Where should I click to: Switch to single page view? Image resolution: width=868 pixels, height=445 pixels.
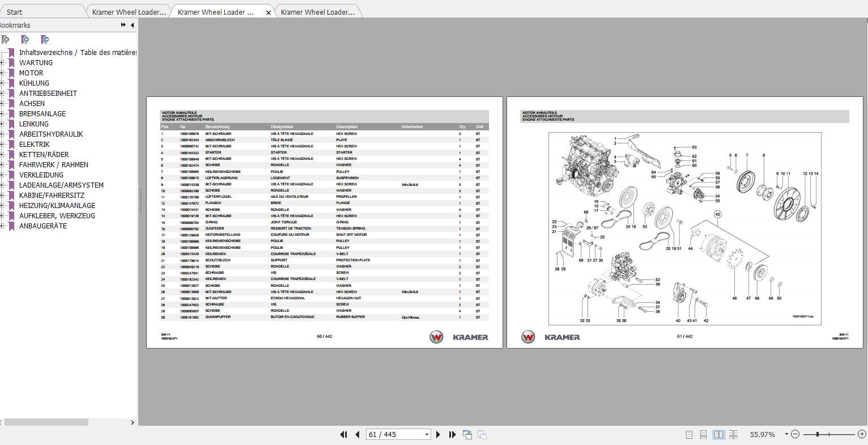(689, 434)
